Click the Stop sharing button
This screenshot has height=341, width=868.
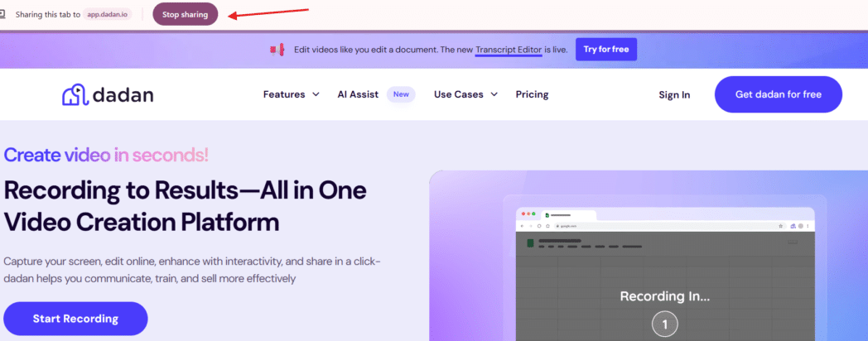coord(185,14)
